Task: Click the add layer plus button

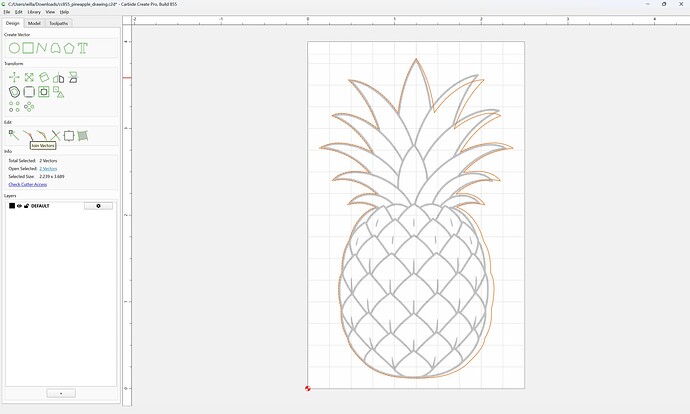Action: (61, 393)
